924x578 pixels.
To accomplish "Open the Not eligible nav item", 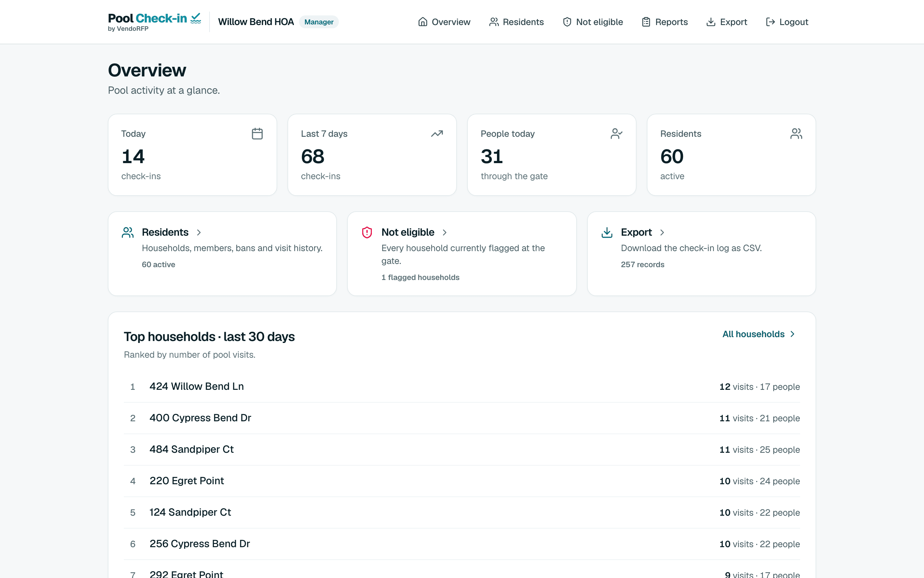I will click(x=593, y=22).
